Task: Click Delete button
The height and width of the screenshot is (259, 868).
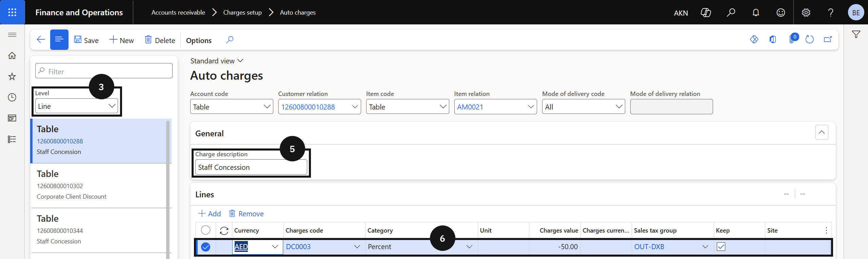Action: tap(160, 40)
